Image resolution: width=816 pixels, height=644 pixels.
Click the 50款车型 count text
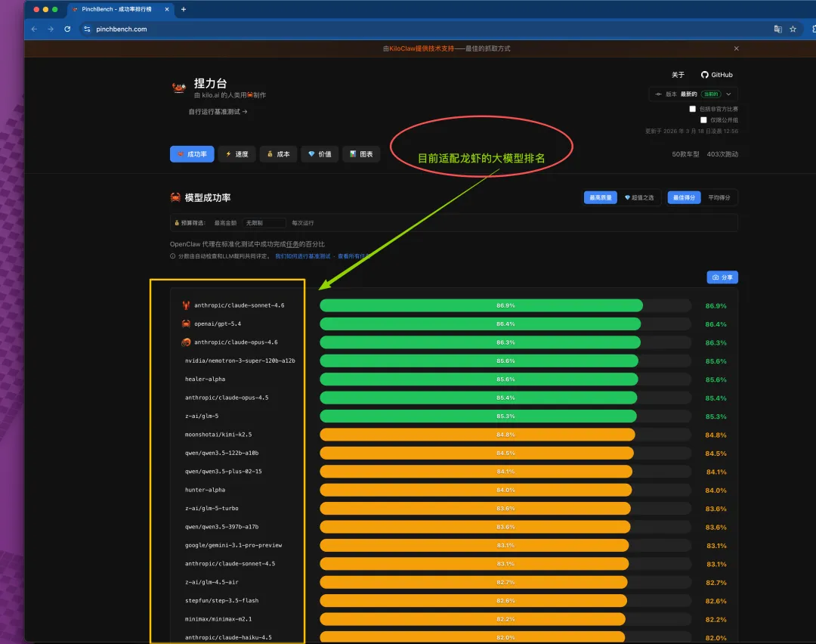685,154
